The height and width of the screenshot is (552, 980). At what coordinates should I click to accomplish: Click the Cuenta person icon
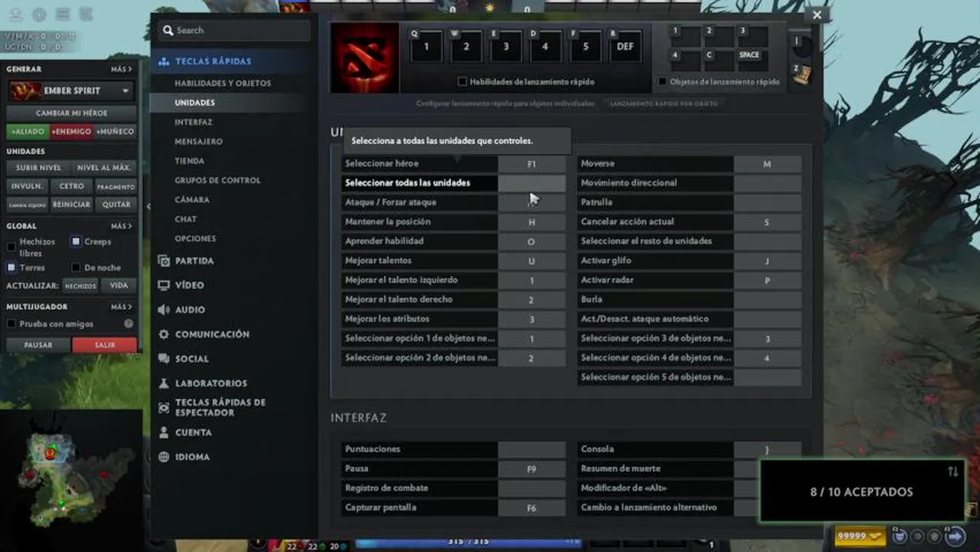[163, 432]
